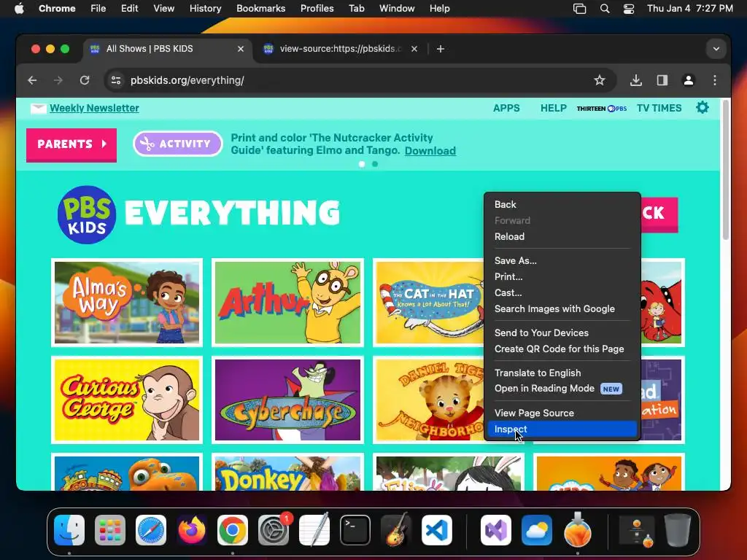Open Profiles menu in menu bar

pos(317,9)
